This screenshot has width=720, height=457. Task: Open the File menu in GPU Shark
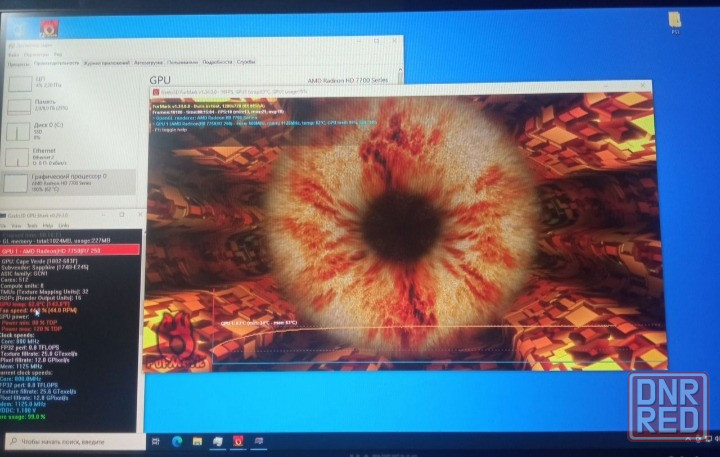tap(3, 226)
